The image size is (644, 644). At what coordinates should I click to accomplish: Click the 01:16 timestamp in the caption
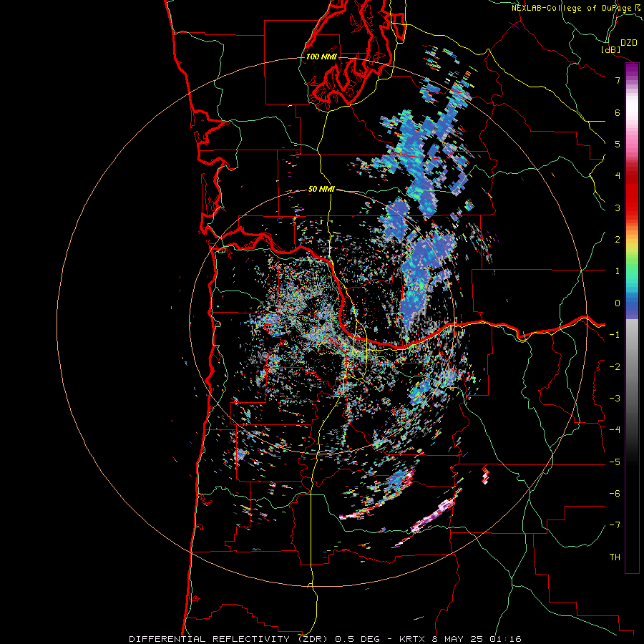pos(504,639)
